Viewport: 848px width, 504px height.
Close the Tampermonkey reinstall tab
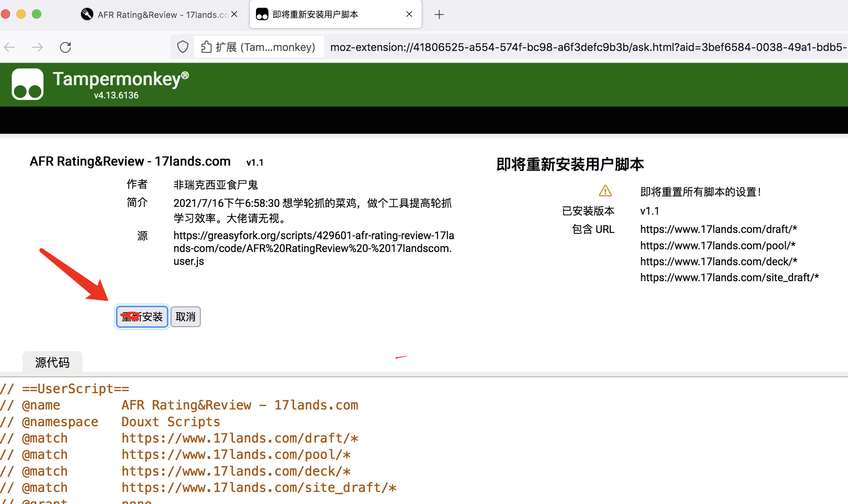pos(409,14)
